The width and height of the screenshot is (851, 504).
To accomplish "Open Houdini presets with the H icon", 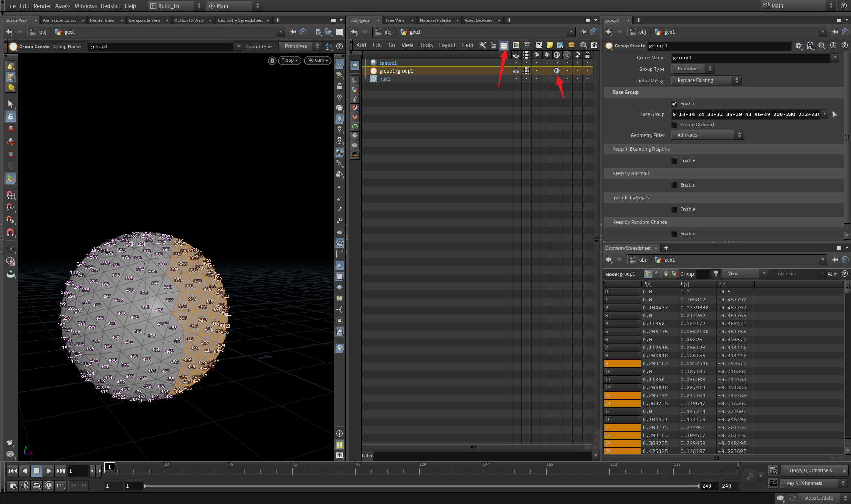I will pyautogui.click(x=810, y=45).
